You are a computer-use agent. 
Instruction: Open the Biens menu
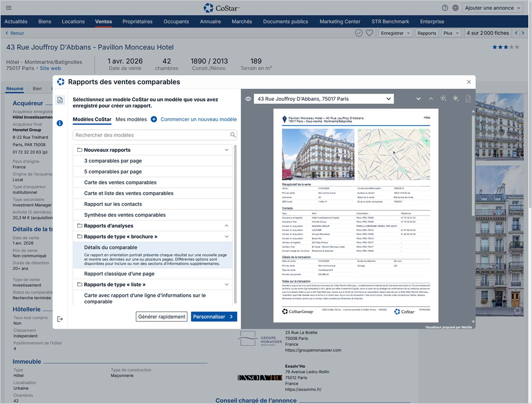45,22
